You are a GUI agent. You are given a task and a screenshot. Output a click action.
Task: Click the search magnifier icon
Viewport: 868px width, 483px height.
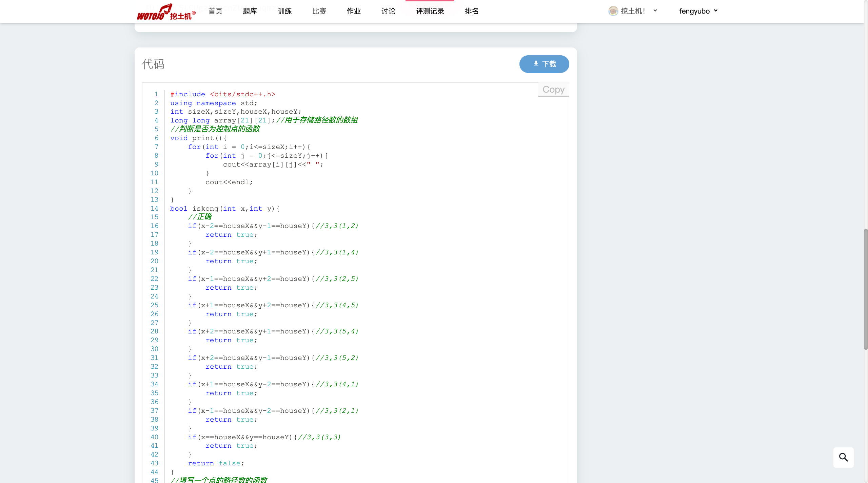[843, 457]
